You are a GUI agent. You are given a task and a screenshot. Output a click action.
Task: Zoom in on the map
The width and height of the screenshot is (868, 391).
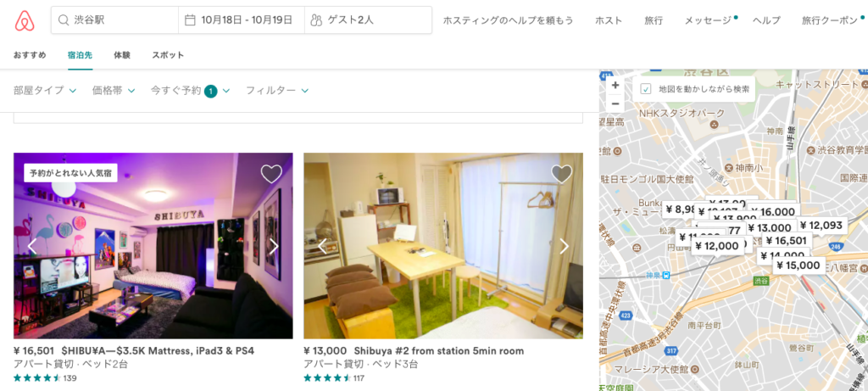coord(615,85)
